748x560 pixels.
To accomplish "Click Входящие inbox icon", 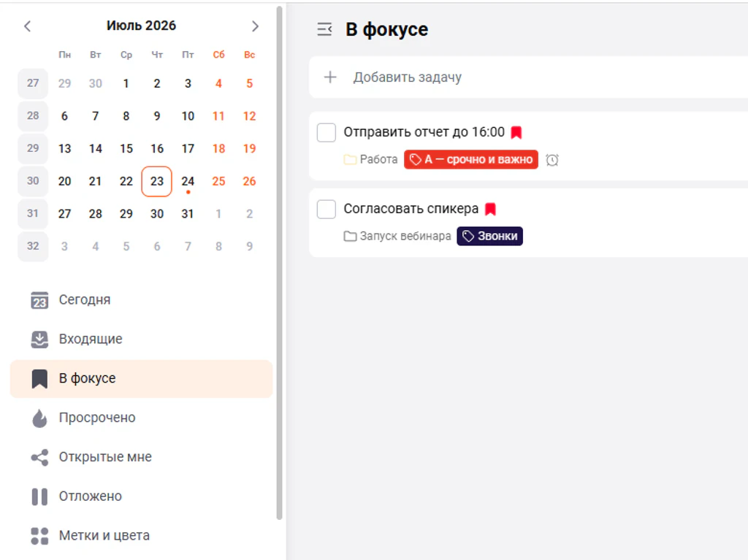I will tap(39, 340).
